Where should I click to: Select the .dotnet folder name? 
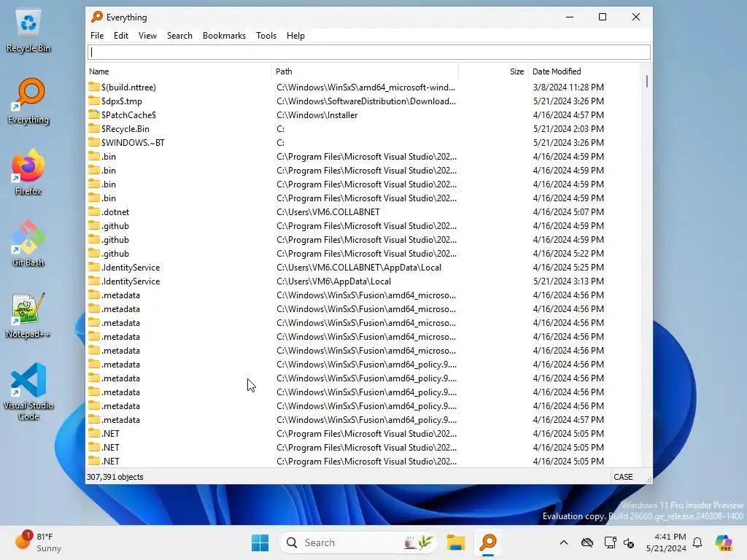point(115,212)
